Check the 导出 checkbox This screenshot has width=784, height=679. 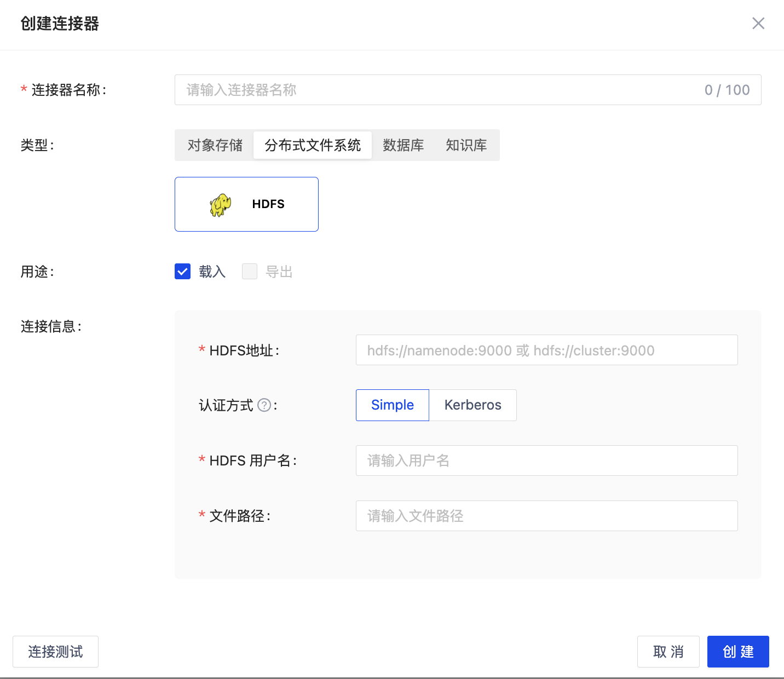click(250, 272)
